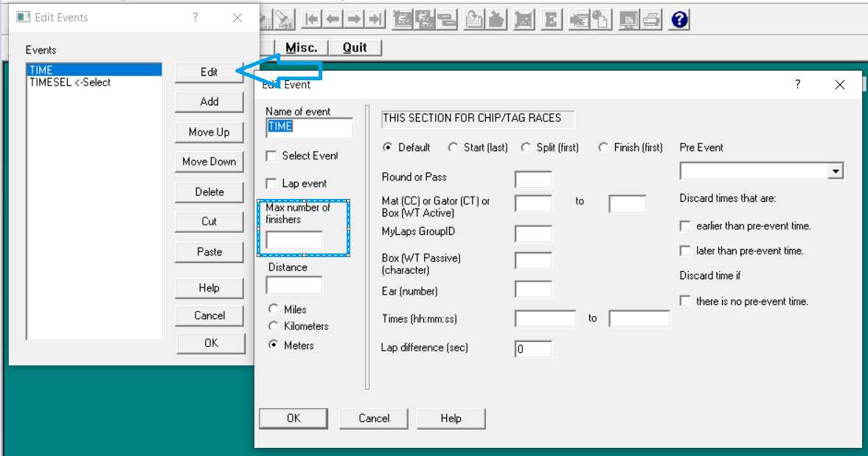Select the Start (last) radio option
This screenshot has height=456, width=868.
coord(454,147)
